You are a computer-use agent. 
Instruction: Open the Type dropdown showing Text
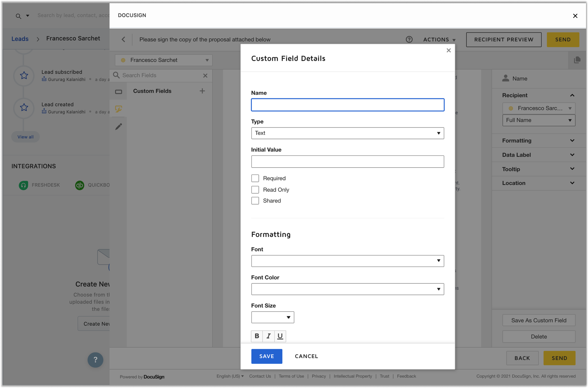click(347, 133)
